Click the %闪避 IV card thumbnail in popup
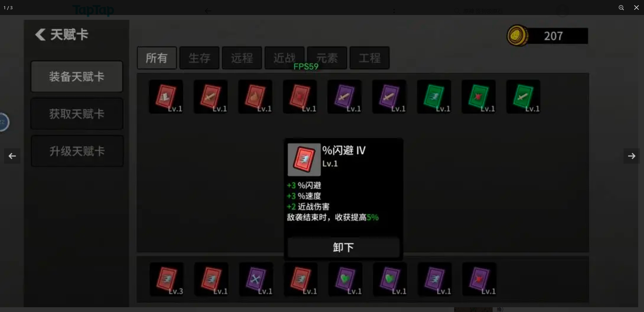 (x=304, y=159)
